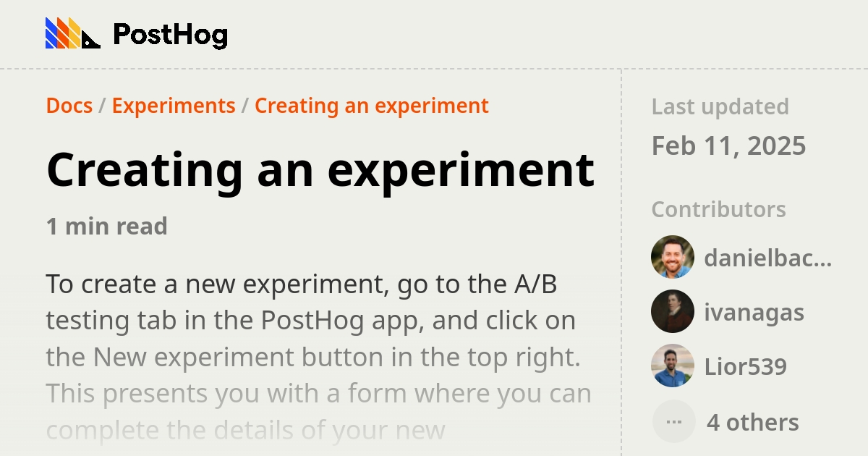The height and width of the screenshot is (456, 868).
Task: Click the PostHog wordmark text
Action: (x=170, y=35)
